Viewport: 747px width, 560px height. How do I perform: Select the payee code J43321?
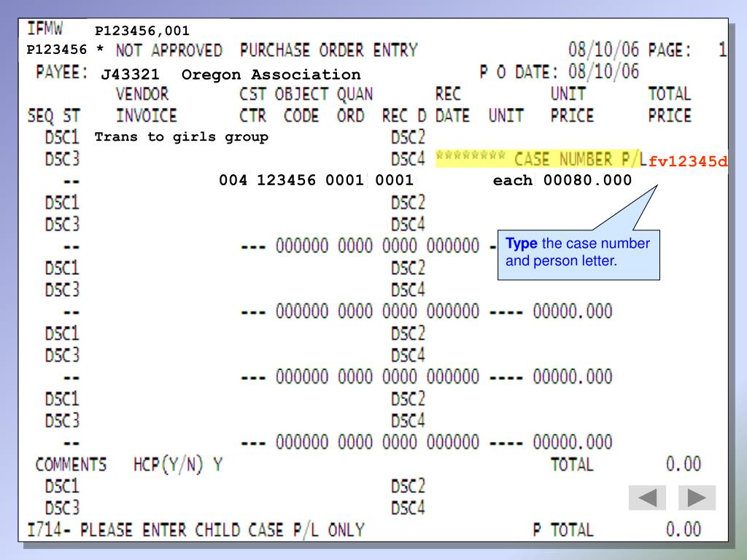(131, 74)
